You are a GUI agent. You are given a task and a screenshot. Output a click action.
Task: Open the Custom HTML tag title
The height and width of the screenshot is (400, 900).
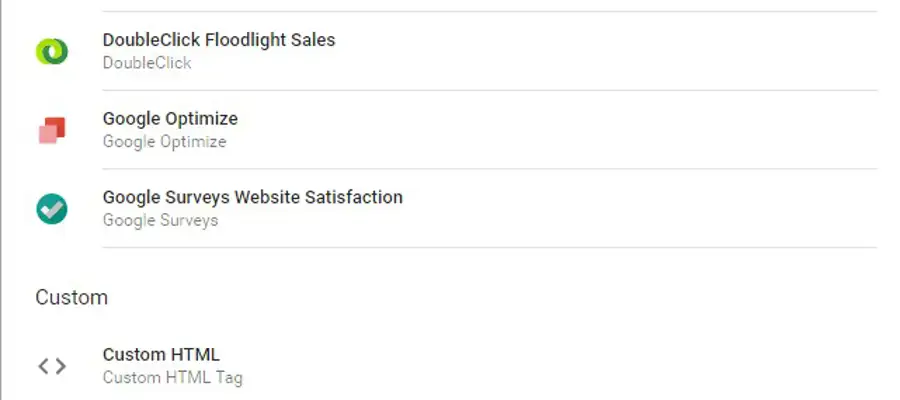click(x=161, y=355)
